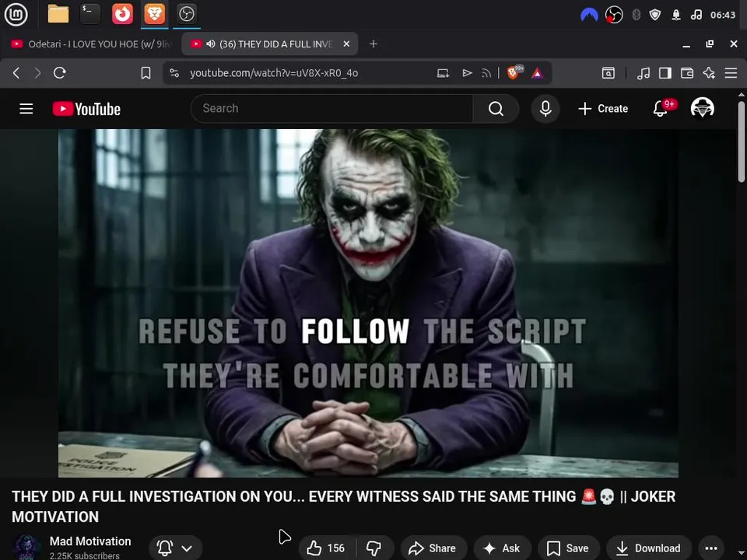The height and width of the screenshot is (560, 747).
Task: Open the Brave browser taskbar icon
Action: pyautogui.click(x=154, y=14)
